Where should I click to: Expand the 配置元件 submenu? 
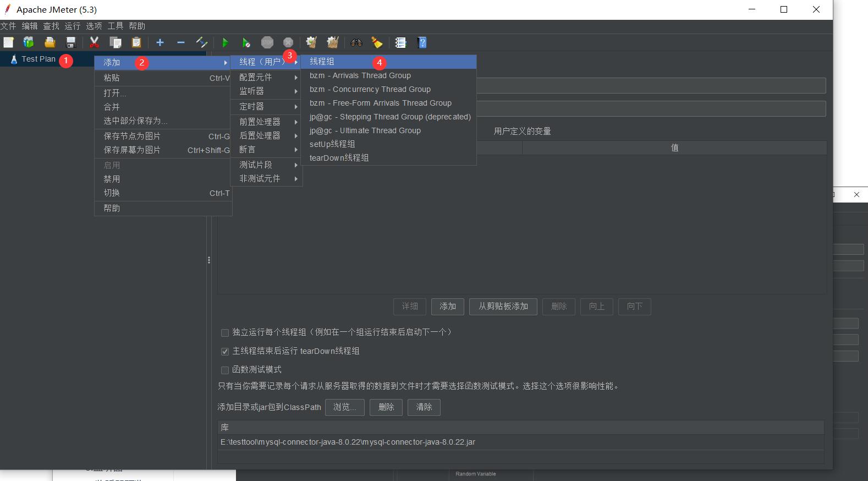266,78
